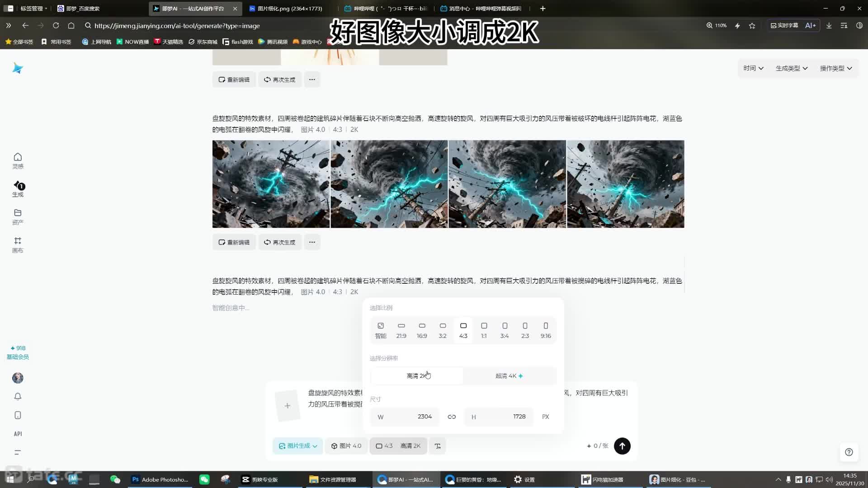The height and width of the screenshot is (488, 868).
Task: Expand the 生成类型 filter dropdown
Action: click(791, 68)
